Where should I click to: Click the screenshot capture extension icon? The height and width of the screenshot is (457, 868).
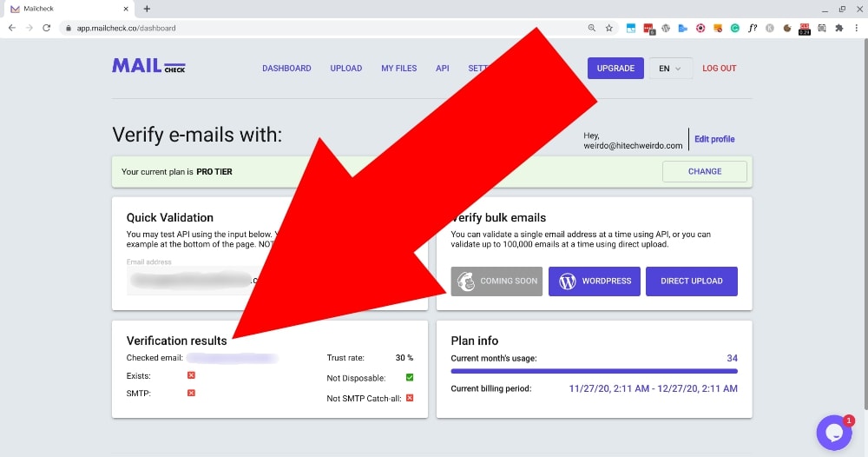point(822,29)
